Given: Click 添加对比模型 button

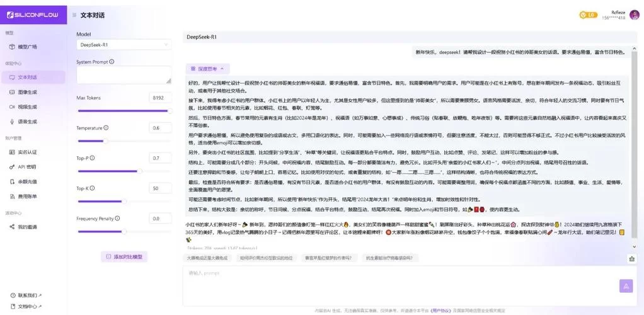Looking at the screenshot, I should pyautogui.click(x=124, y=256).
